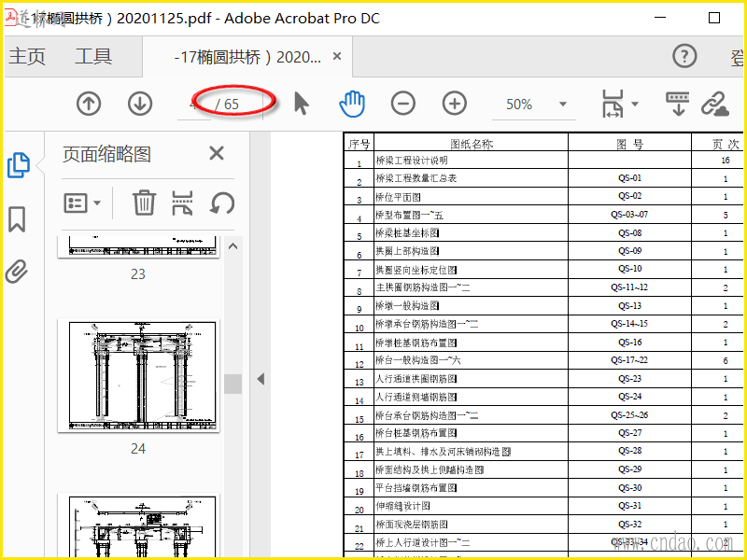Image resolution: width=747 pixels, height=560 pixels.
Task: Click the 桥台桩基钢筋布置图 entry
Action: (416, 433)
